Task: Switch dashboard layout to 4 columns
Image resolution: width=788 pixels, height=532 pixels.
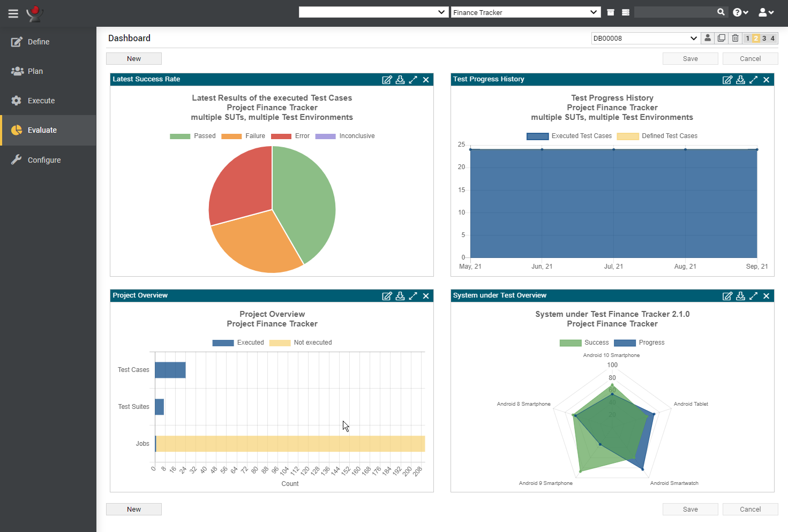Action: point(772,39)
